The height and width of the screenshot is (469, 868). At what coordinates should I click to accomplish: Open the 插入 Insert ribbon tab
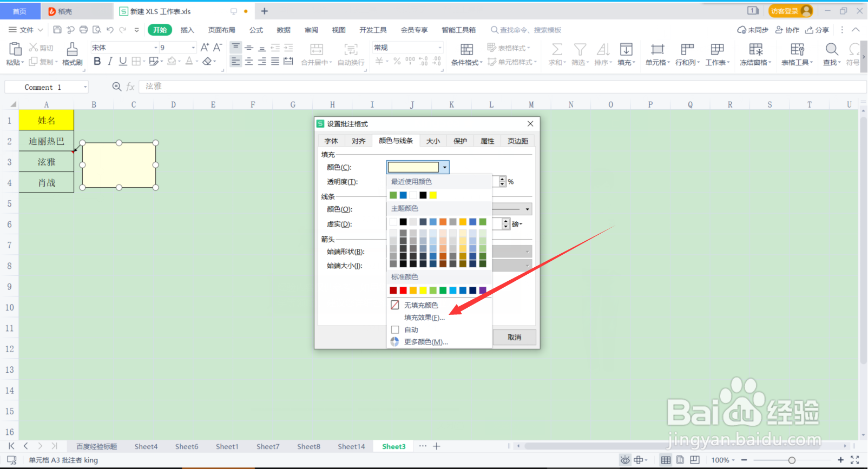(187, 30)
